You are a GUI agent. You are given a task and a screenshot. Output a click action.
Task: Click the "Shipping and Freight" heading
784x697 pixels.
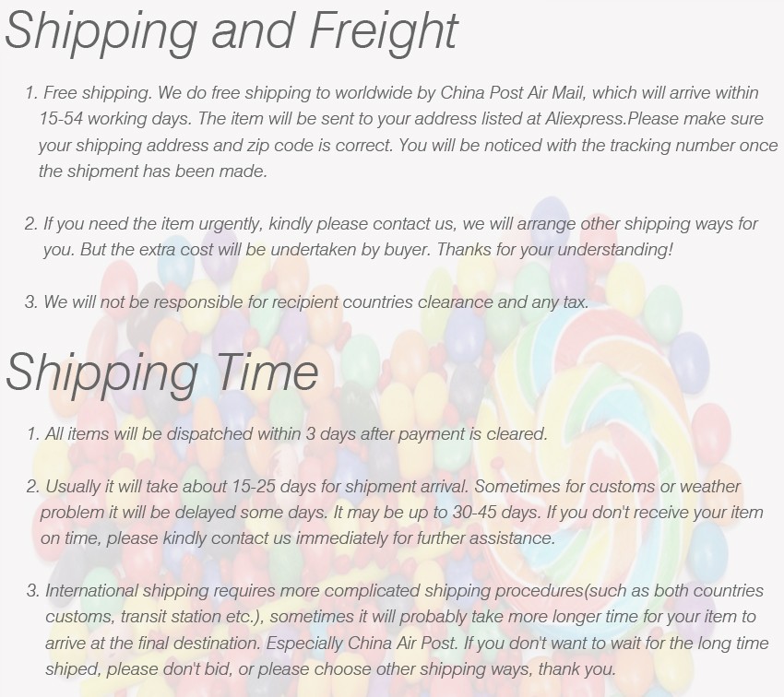pos(232,31)
